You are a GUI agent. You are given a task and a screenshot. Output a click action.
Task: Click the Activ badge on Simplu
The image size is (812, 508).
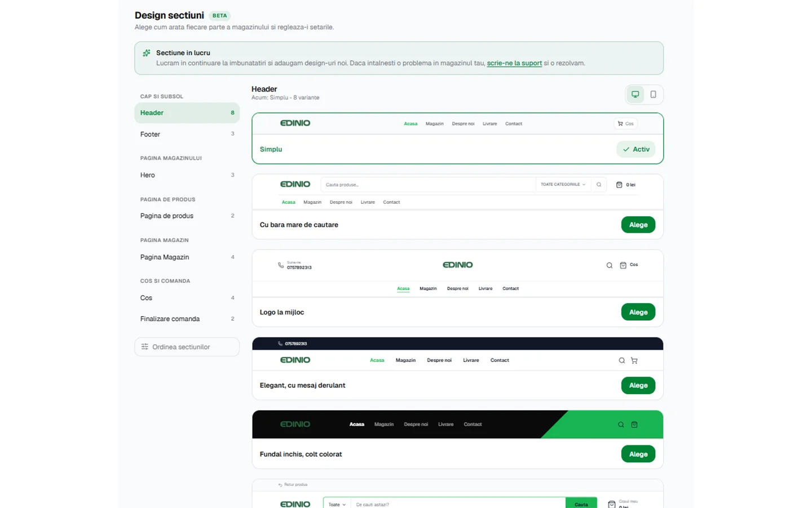(x=636, y=150)
